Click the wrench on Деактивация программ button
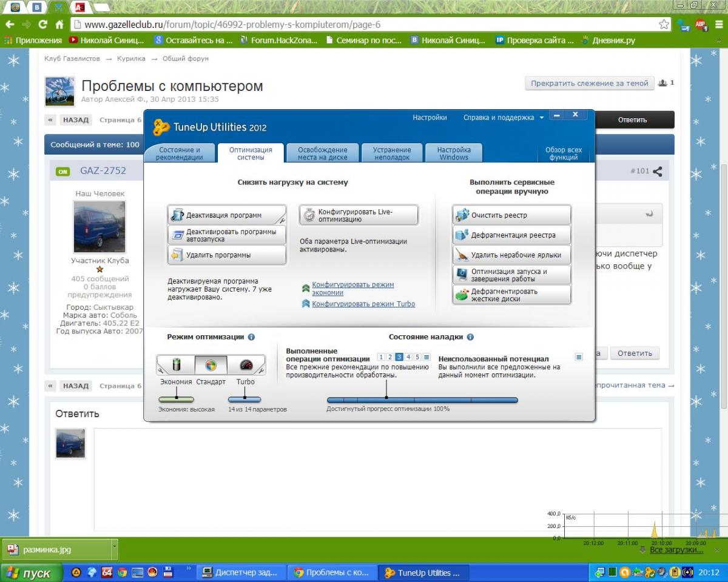Screen dimensions: 728x582 coord(282,221)
